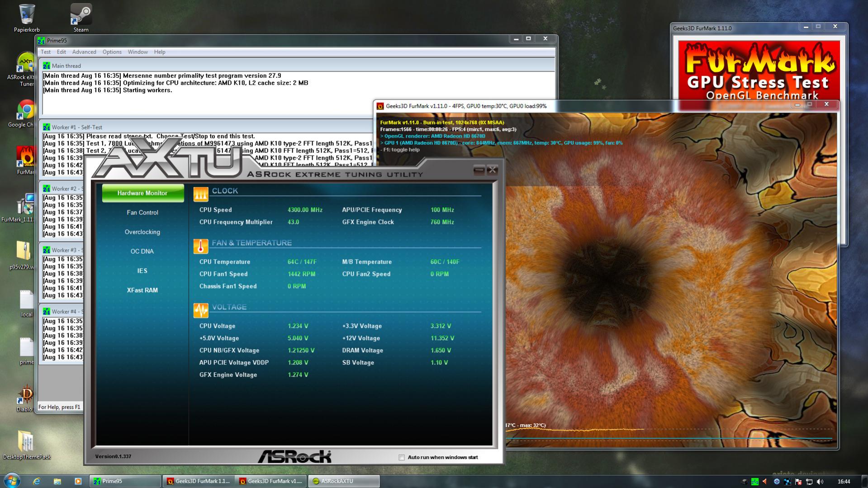Enable Auto run when windows start checkbox
Viewport: 868px width, 488px height.
[x=402, y=457]
